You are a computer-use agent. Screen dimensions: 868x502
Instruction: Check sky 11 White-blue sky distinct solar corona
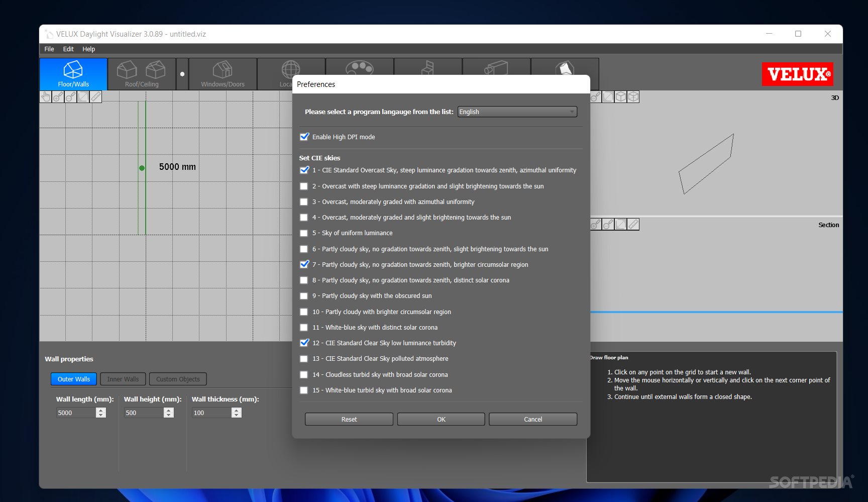(x=304, y=327)
